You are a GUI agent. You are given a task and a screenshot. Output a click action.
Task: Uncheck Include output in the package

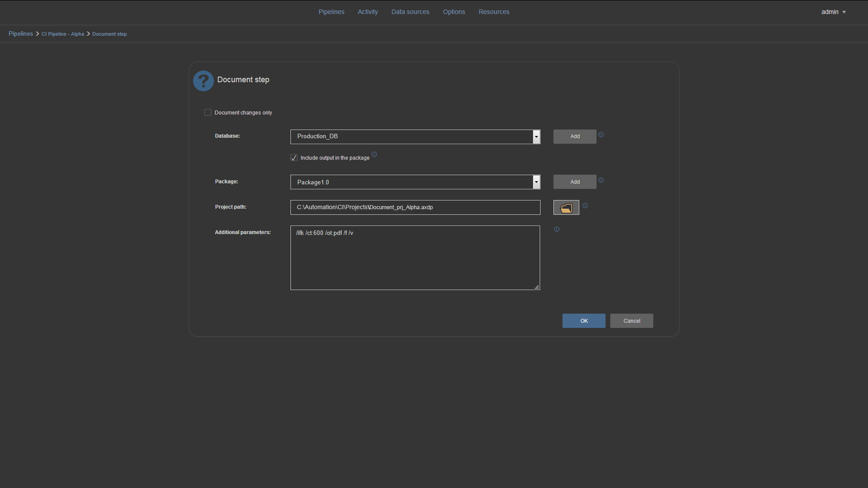pyautogui.click(x=294, y=158)
